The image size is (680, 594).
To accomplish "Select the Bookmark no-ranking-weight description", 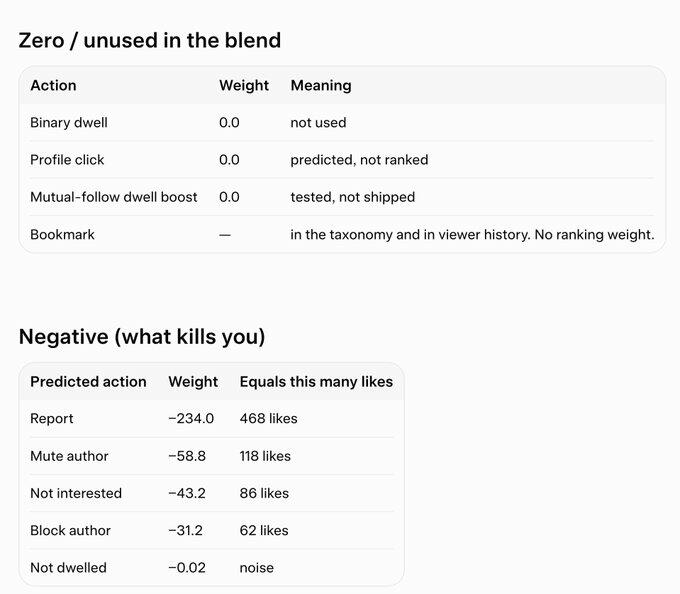I will (472, 235).
